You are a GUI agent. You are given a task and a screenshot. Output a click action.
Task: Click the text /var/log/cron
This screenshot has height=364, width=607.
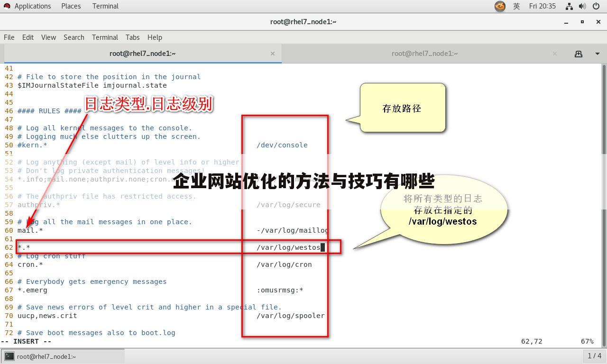[284, 264]
